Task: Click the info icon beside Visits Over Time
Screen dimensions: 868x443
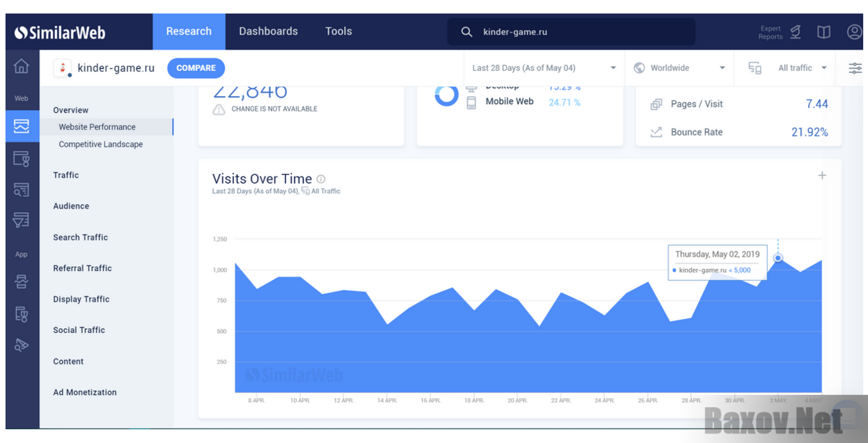Action: point(321,179)
